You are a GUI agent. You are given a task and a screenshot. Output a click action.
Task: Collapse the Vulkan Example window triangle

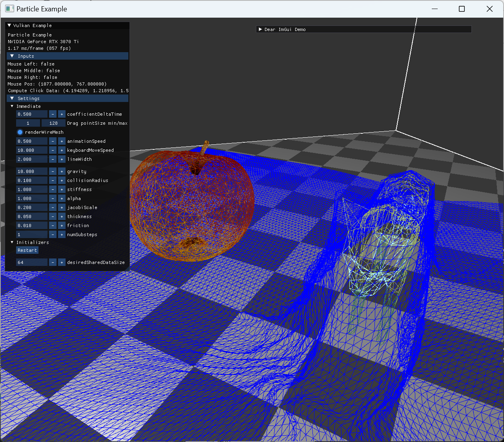pyautogui.click(x=9, y=25)
